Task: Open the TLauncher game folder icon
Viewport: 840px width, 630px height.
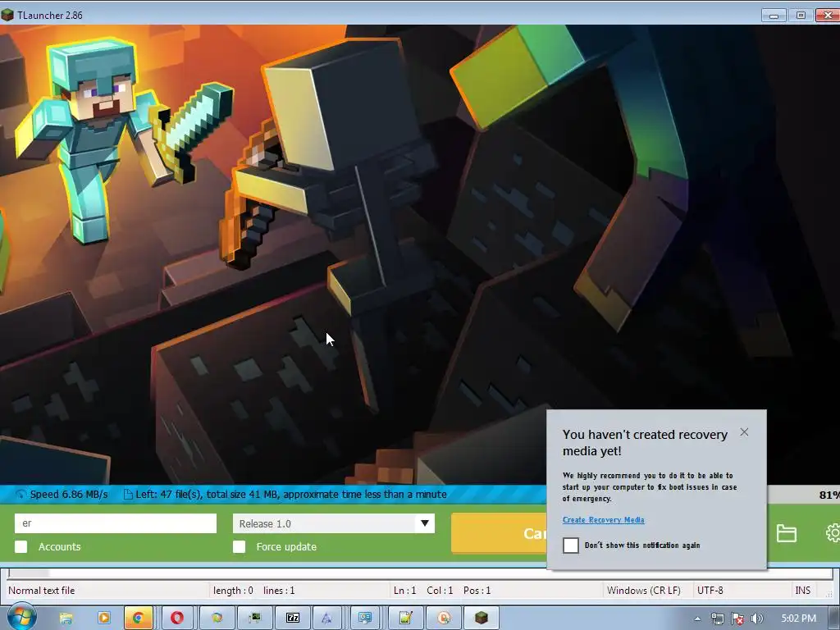Action: (787, 533)
